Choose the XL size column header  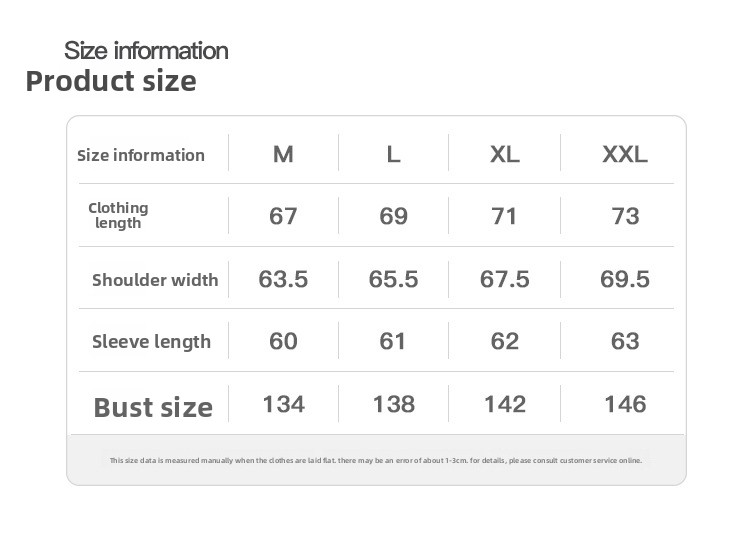(504, 155)
